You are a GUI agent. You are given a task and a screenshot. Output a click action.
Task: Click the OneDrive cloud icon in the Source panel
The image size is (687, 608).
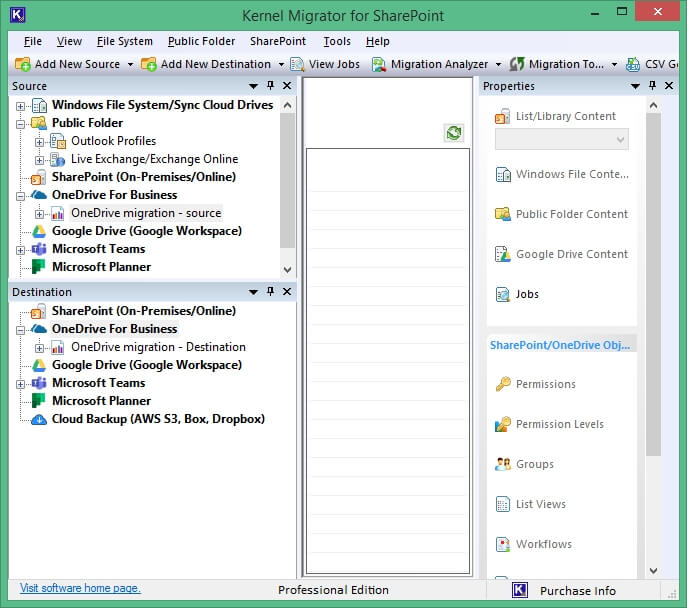click(39, 195)
